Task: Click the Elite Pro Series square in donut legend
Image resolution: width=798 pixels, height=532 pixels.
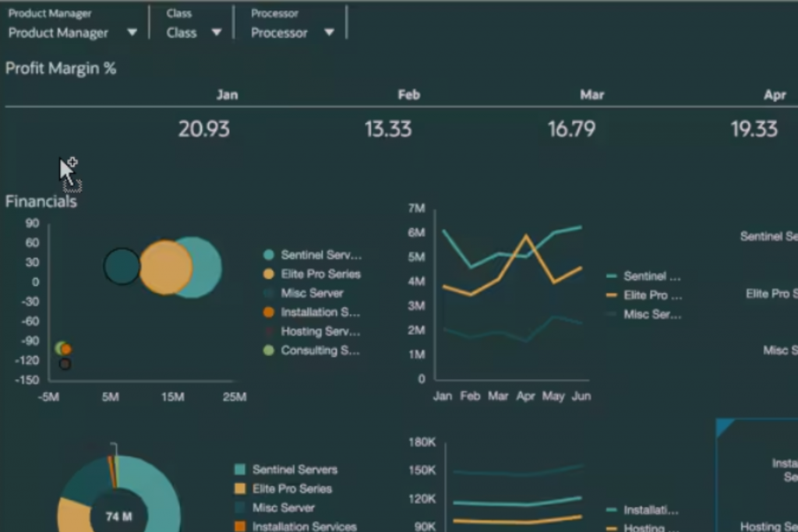Action: pyautogui.click(x=240, y=488)
